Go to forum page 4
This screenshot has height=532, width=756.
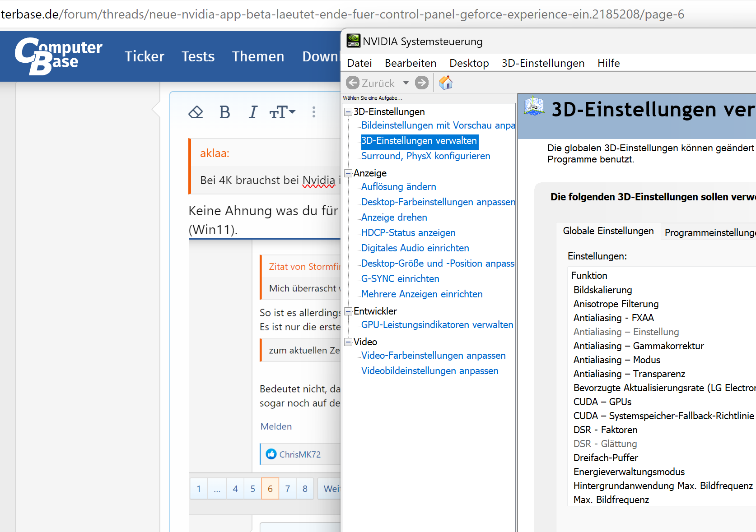coord(235,489)
